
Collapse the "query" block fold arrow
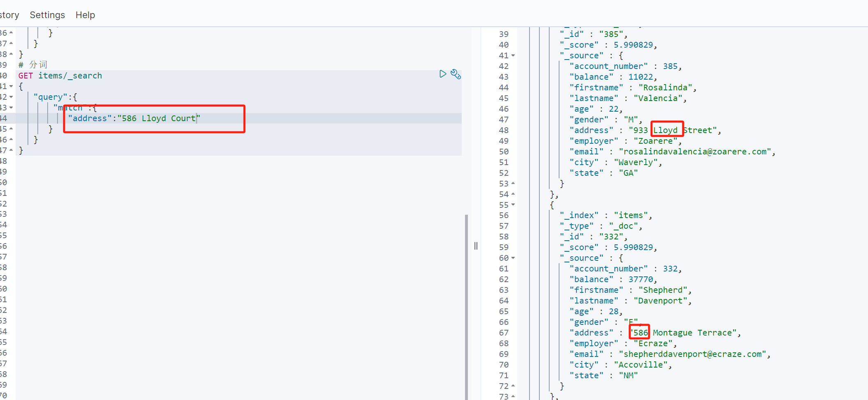pos(11,97)
